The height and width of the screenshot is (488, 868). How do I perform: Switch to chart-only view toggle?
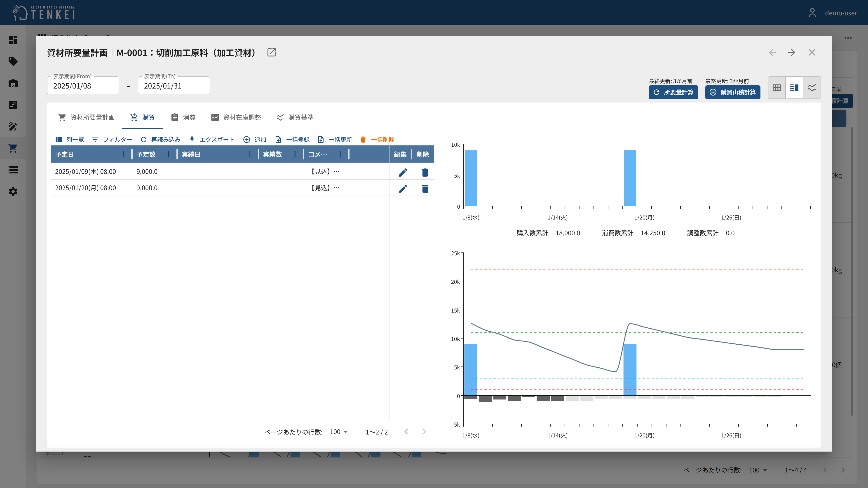(x=812, y=88)
